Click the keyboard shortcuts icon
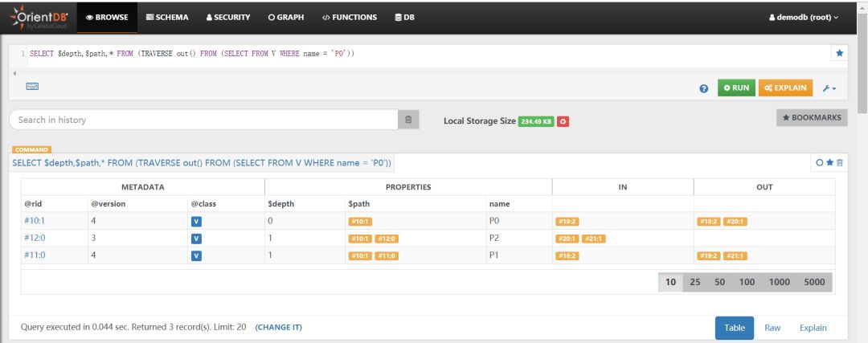The width and height of the screenshot is (868, 343). [x=33, y=86]
